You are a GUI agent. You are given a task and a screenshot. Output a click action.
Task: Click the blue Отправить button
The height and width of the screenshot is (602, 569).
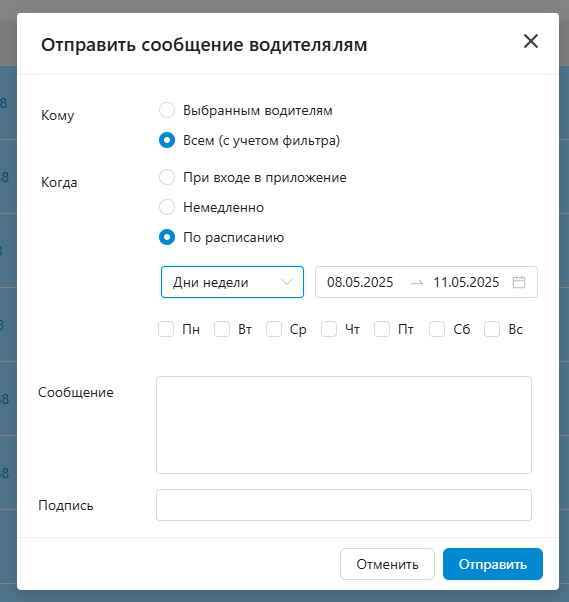pyautogui.click(x=493, y=564)
